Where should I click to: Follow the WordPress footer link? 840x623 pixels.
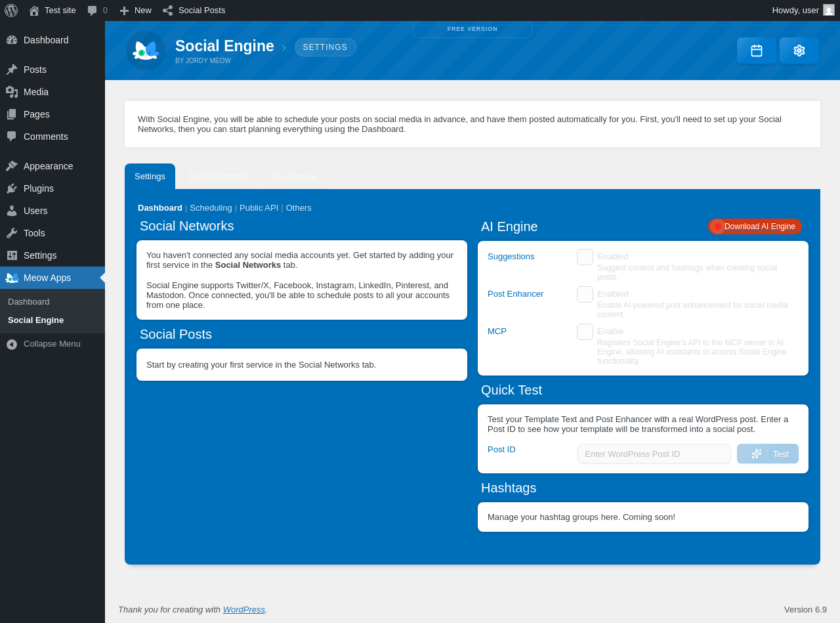pyautogui.click(x=243, y=610)
